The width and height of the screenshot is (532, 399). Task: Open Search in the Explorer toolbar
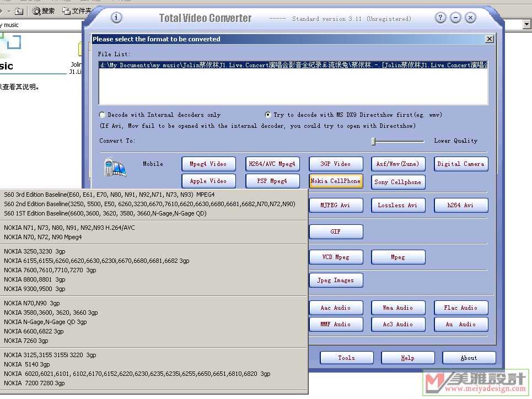pos(44,11)
